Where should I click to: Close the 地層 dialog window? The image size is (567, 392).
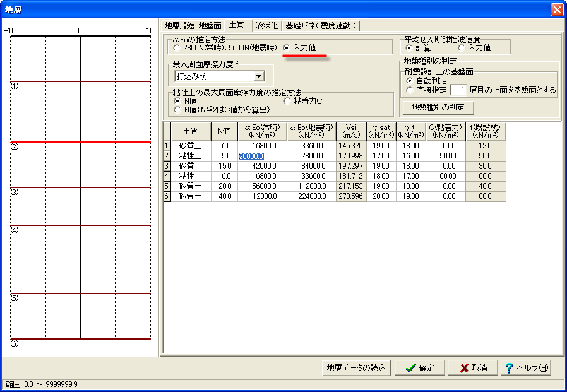[x=556, y=9]
